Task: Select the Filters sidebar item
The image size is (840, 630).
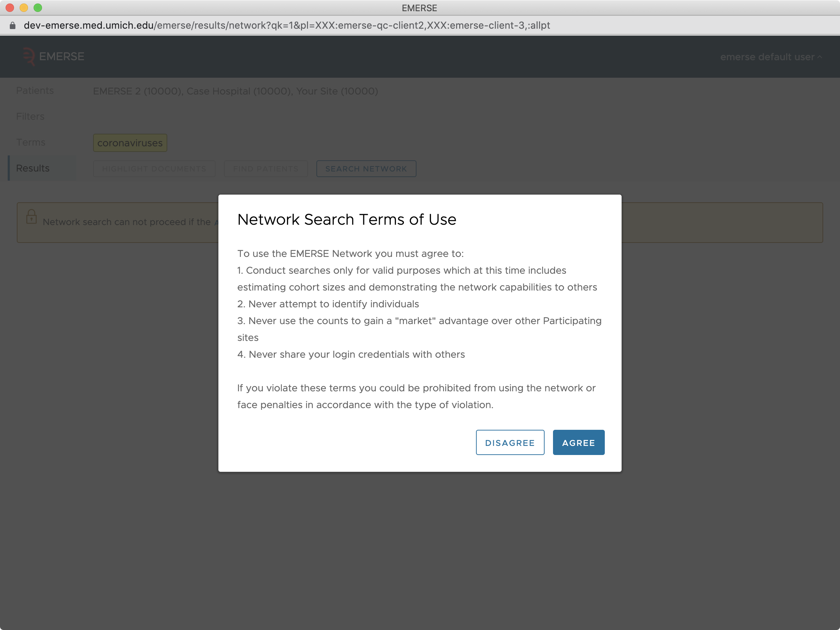Action: 30,116
